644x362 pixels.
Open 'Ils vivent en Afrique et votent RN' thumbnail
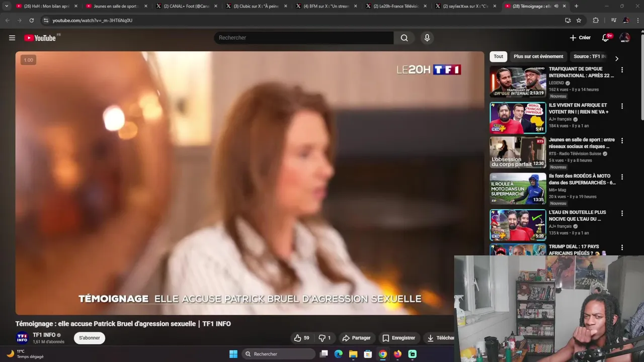[x=518, y=118]
